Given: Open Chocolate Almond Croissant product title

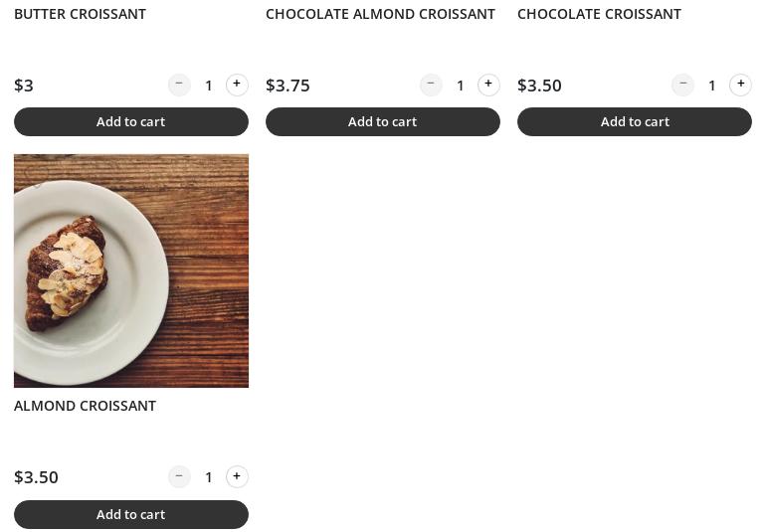Looking at the screenshot, I should point(380,14).
